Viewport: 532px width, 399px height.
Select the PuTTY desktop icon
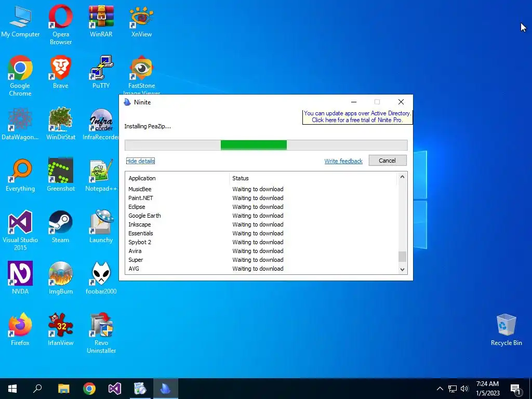pos(101,73)
